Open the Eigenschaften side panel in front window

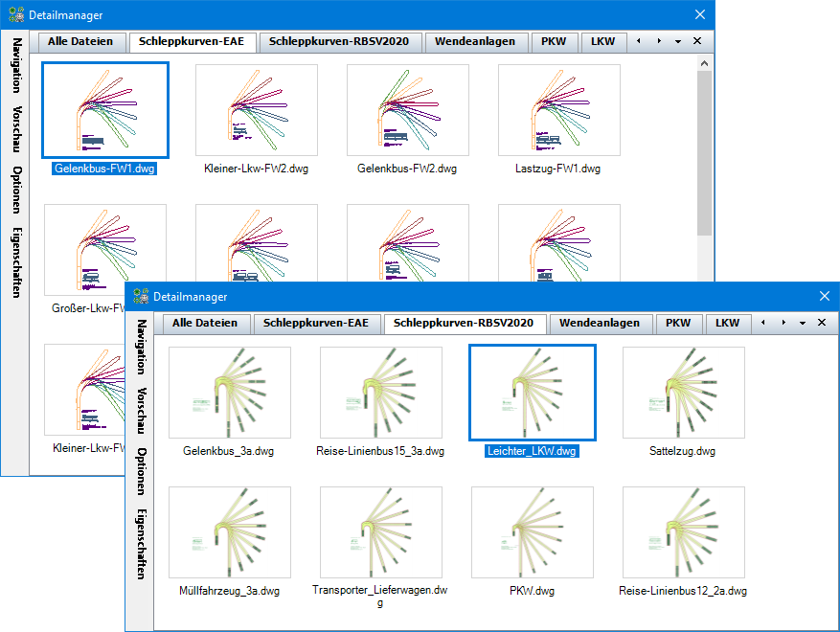(x=141, y=544)
